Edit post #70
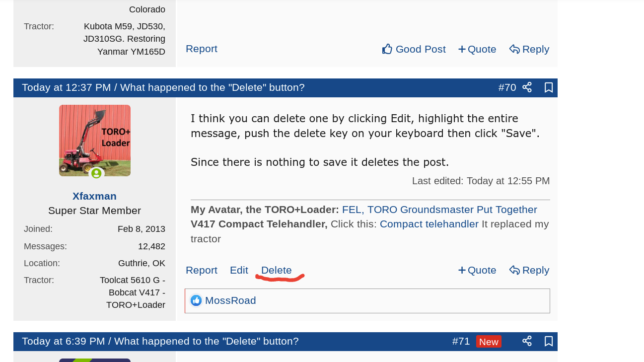This screenshot has height=362, width=644. click(239, 270)
